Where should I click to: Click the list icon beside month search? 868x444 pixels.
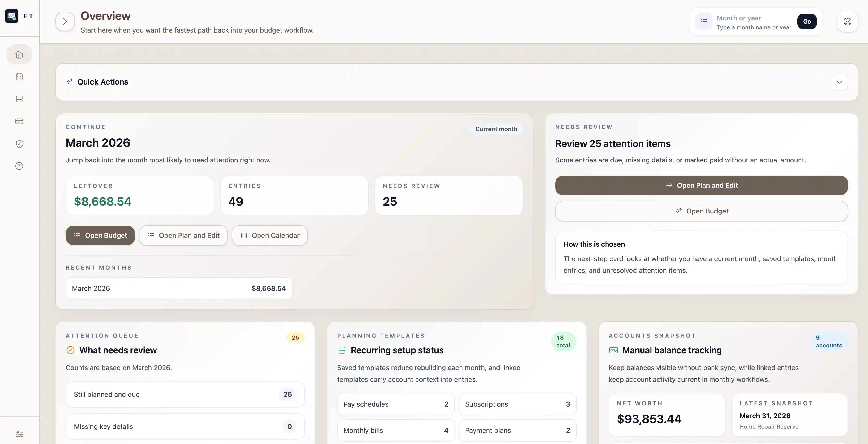pyautogui.click(x=704, y=22)
